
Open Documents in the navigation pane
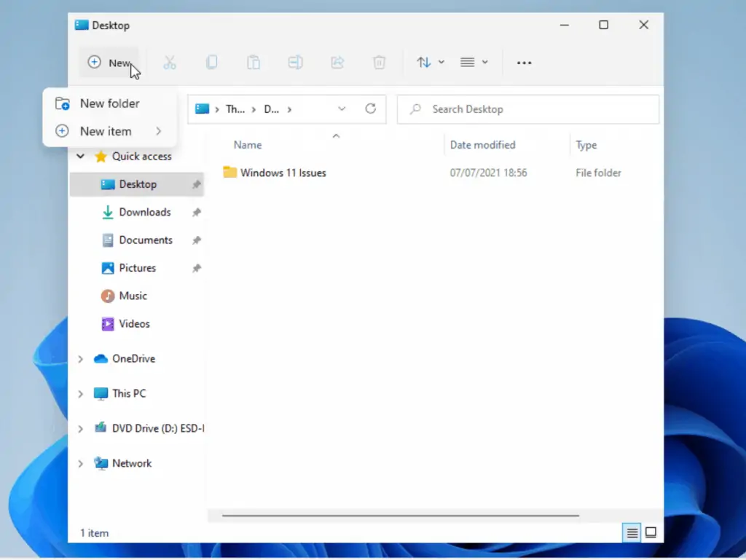coord(146,240)
